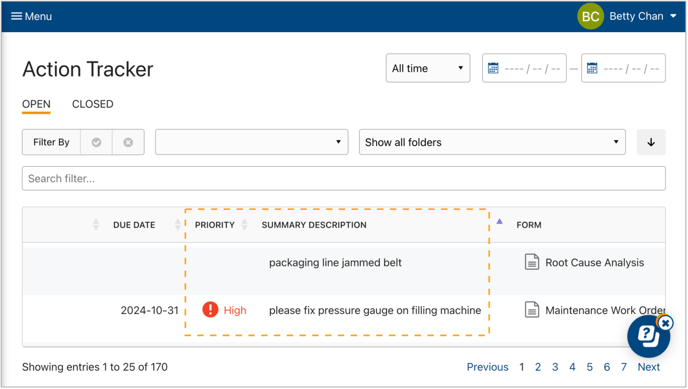Open the help chat widget
The image size is (688, 389).
tap(648, 337)
